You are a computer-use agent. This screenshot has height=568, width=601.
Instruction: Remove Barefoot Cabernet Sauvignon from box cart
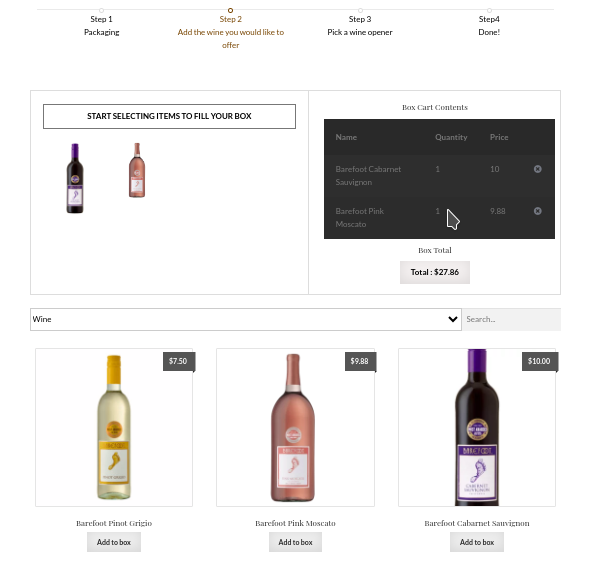coord(537,169)
